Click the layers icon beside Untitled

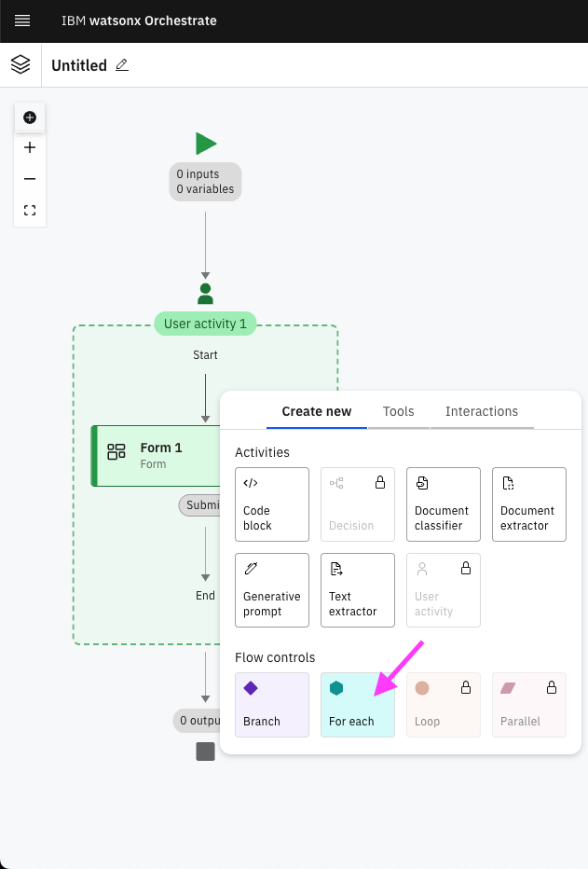[x=21, y=65]
